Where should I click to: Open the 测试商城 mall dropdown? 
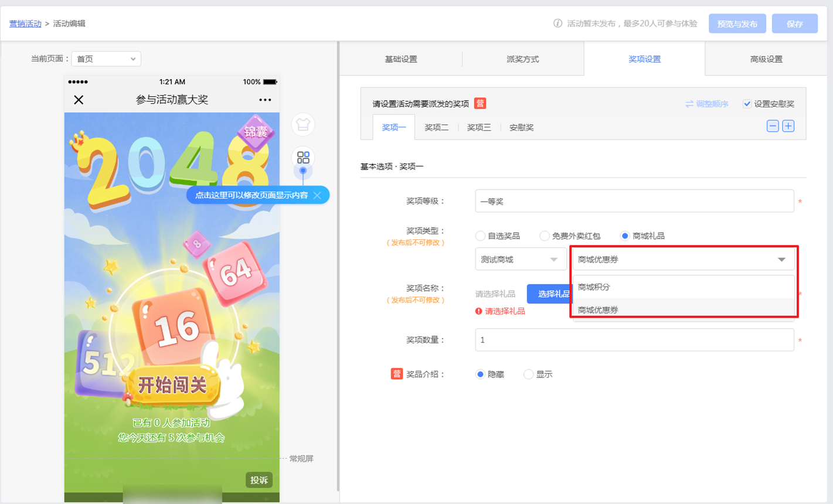pos(519,259)
